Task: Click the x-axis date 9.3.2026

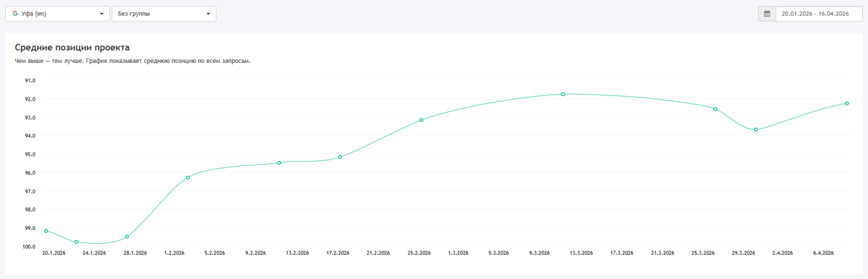Action: click(x=540, y=253)
